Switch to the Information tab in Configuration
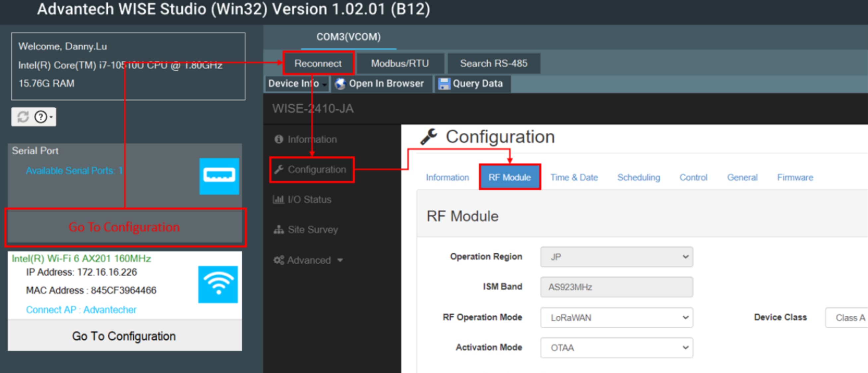Image resolution: width=868 pixels, height=373 pixels. coord(447,178)
